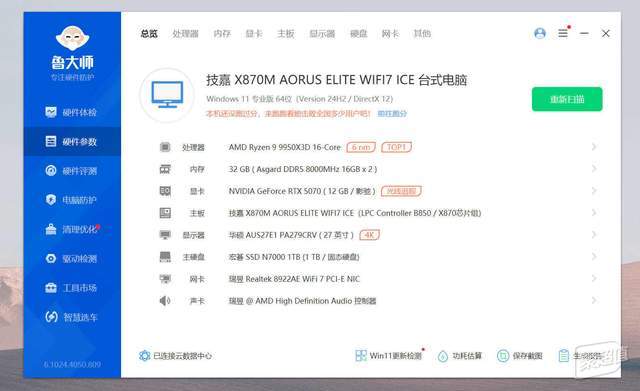Click the desktop computer monitor icon
640x391 pixels.
click(167, 95)
